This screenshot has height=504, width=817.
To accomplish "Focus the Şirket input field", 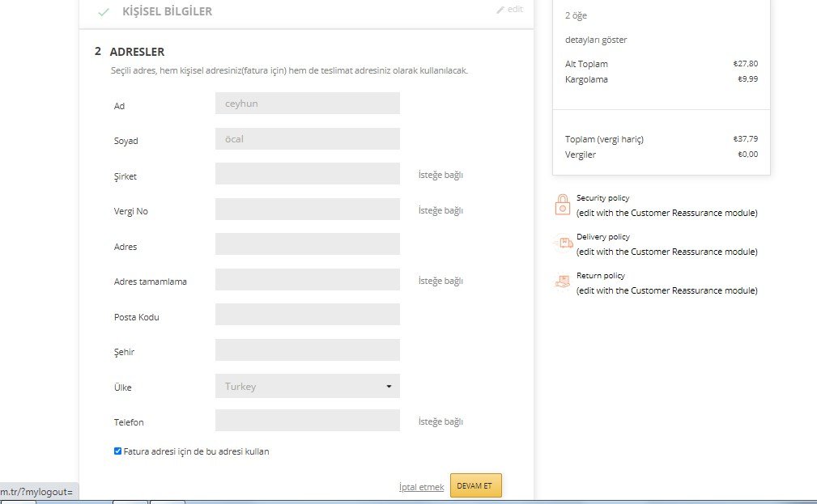I will click(308, 173).
